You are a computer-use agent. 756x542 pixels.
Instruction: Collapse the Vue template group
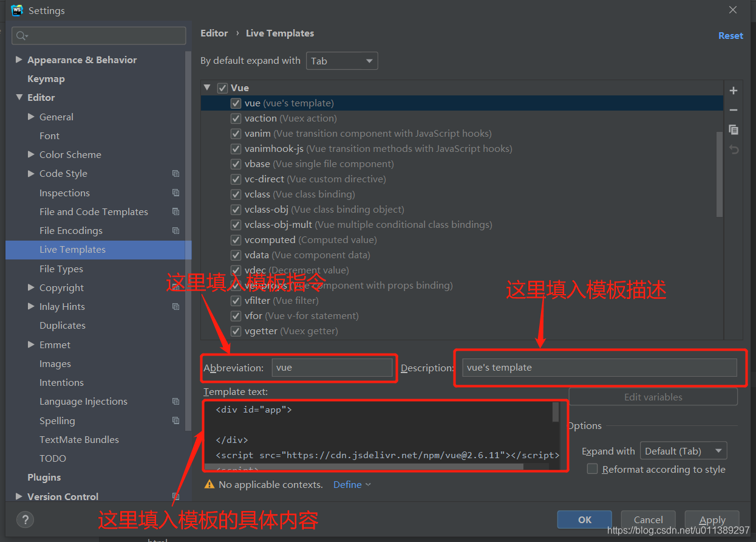click(x=207, y=88)
